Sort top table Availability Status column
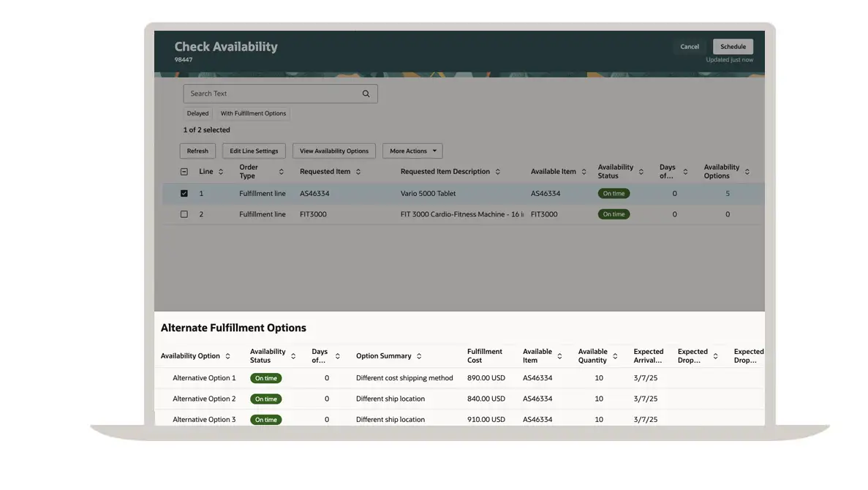 (641, 172)
